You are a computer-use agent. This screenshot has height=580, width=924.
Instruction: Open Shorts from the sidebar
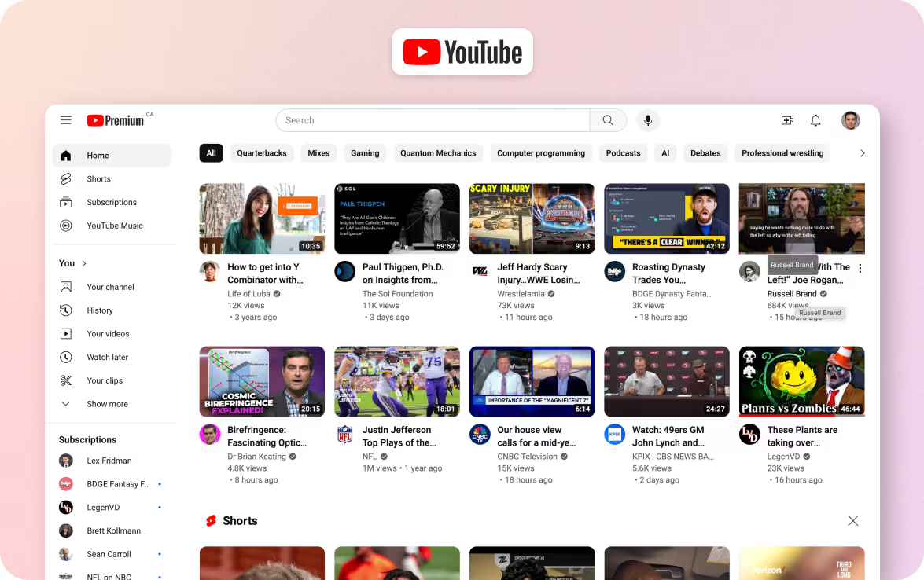coord(112,179)
